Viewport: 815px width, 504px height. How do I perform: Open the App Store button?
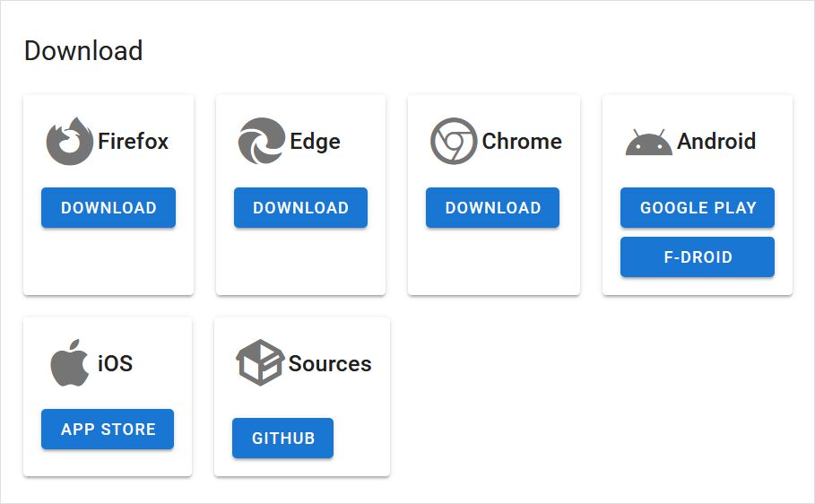(108, 430)
